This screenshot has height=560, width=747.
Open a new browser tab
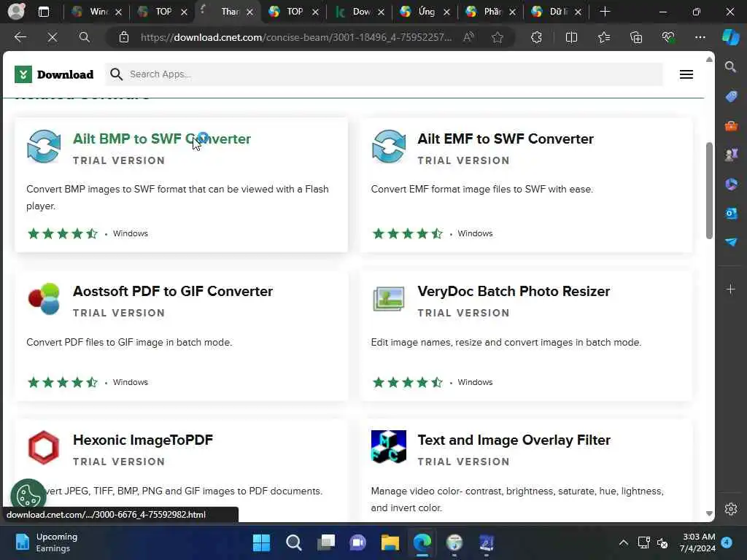pyautogui.click(x=605, y=12)
